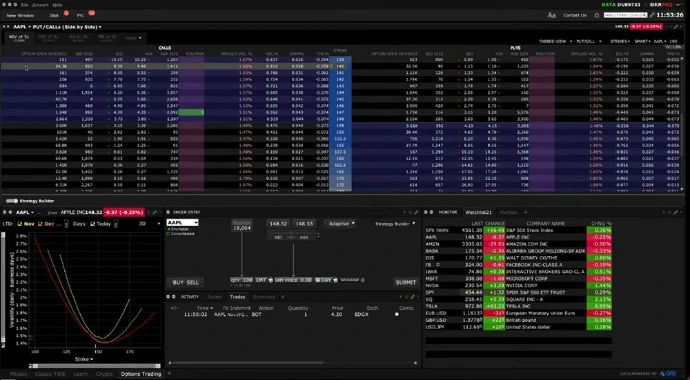The height and width of the screenshot is (380, 690).
Task: Click the SUBMIT order button
Action: (406, 282)
